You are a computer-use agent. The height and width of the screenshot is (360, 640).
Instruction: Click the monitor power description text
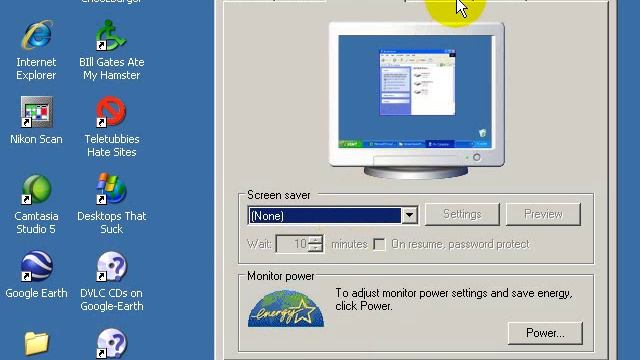click(454, 300)
